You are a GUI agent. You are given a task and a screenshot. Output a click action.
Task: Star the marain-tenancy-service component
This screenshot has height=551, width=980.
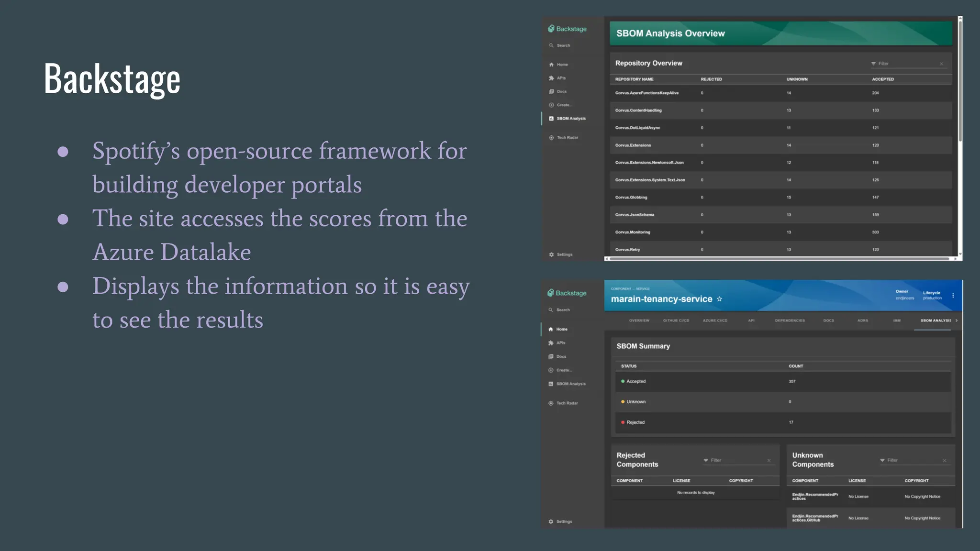(x=719, y=299)
